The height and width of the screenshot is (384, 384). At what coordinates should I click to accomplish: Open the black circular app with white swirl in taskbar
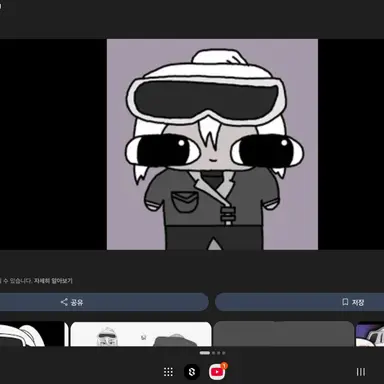(192, 372)
